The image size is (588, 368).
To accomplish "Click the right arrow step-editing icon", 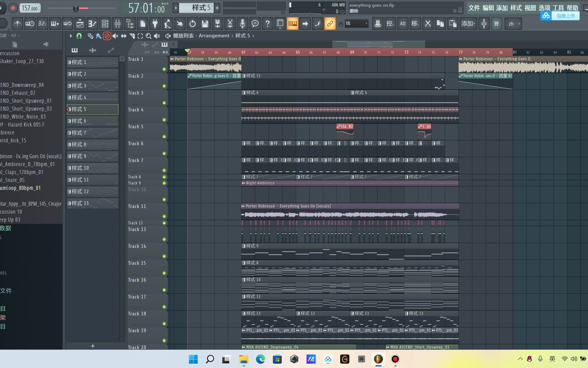I will (305, 24).
